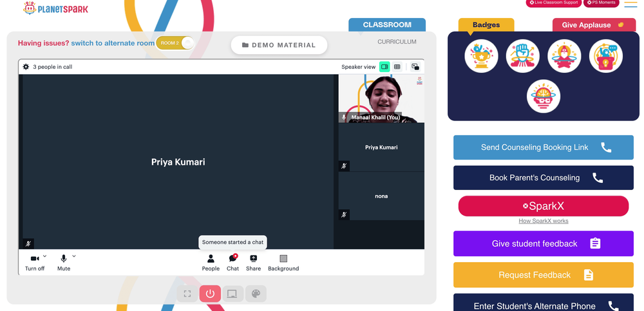Open Demo Material folder
Image resolution: width=644 pixels, height=311 pixels.
click(279, 45)
